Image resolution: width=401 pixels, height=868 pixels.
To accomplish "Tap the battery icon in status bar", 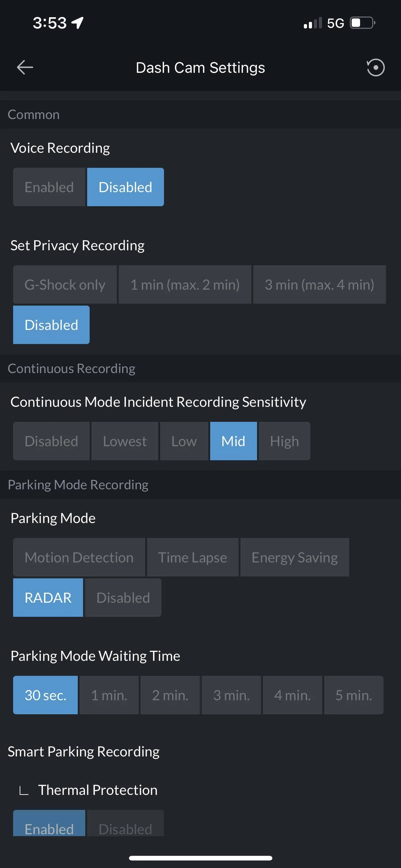I will [363, 23].
